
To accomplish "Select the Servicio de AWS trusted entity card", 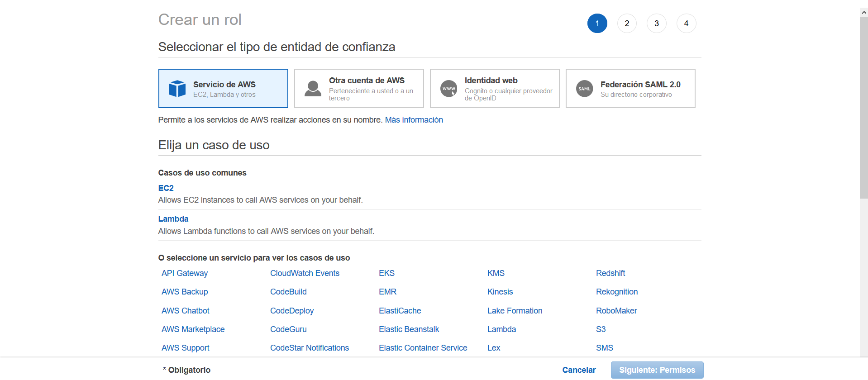I will point(223,89).
